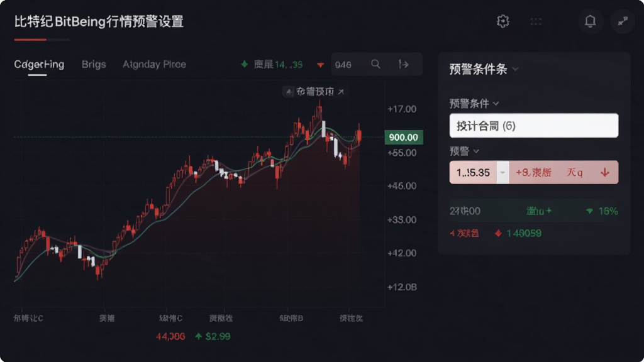Click the expand fullscreen arrows icon

tap(623, 21)
